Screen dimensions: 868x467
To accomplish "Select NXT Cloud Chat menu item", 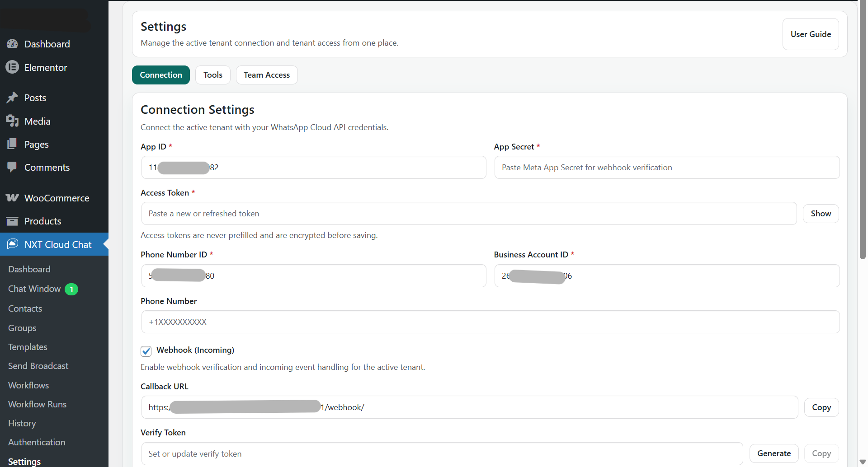I will pos(54,244).
